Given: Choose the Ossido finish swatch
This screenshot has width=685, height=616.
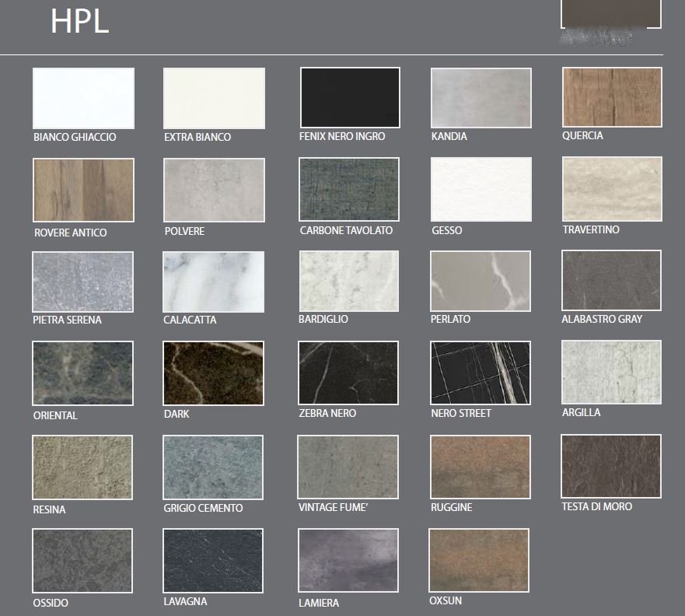Looking at the screenshot, I should tap(82, 561).
